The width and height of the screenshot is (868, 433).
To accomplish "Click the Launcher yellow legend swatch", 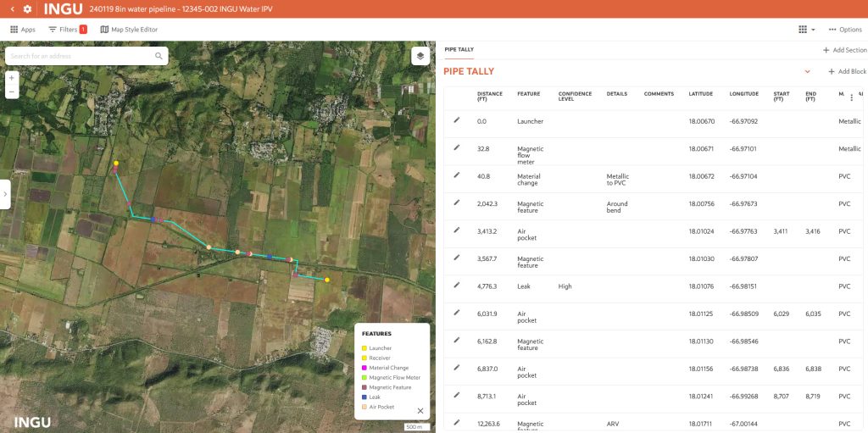I will click(364, 348).
